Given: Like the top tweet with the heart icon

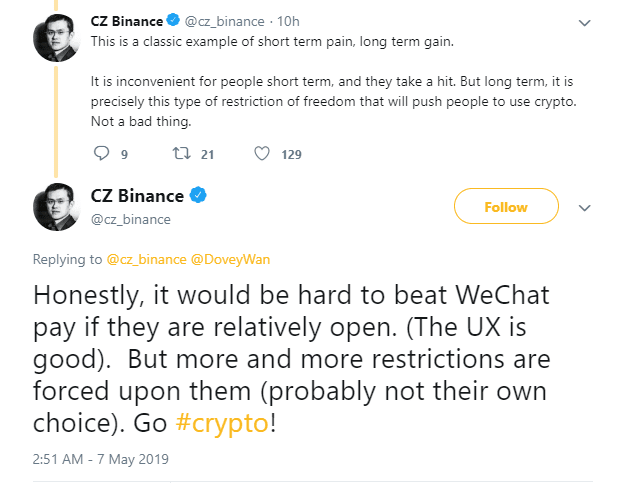Looking at the screenshot, I should [262, 154].
